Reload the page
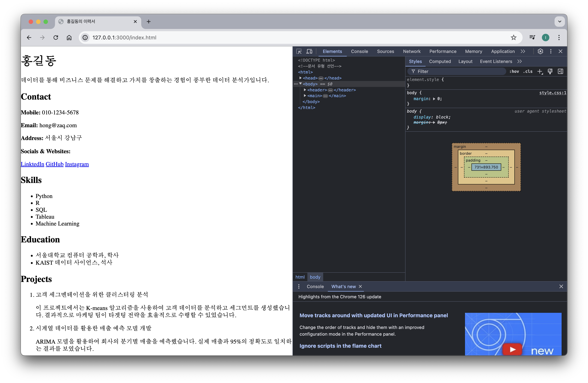 56,38
